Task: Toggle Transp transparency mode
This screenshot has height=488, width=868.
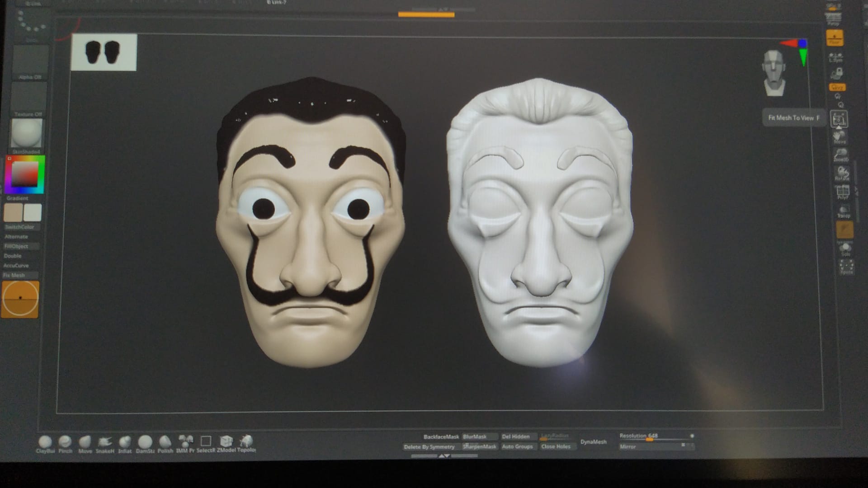Action: click(844, 211)
